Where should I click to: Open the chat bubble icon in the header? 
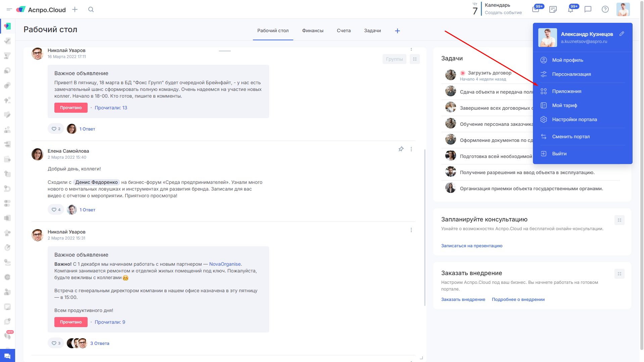(588, 9)
